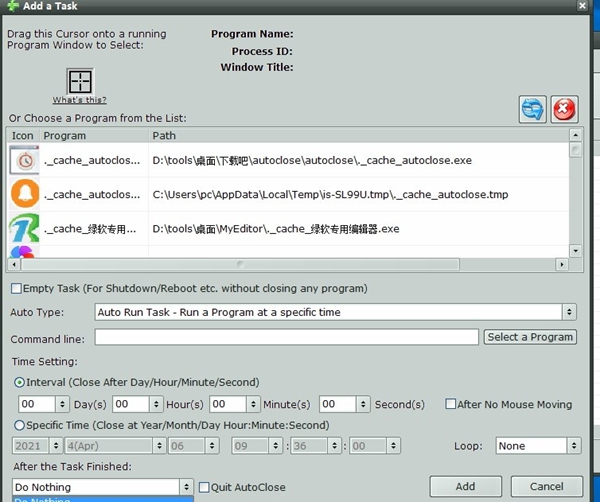This screenshot has width=600, height=502.
Task: Click the blue refresh program list icon
Action: coord(532,109)
